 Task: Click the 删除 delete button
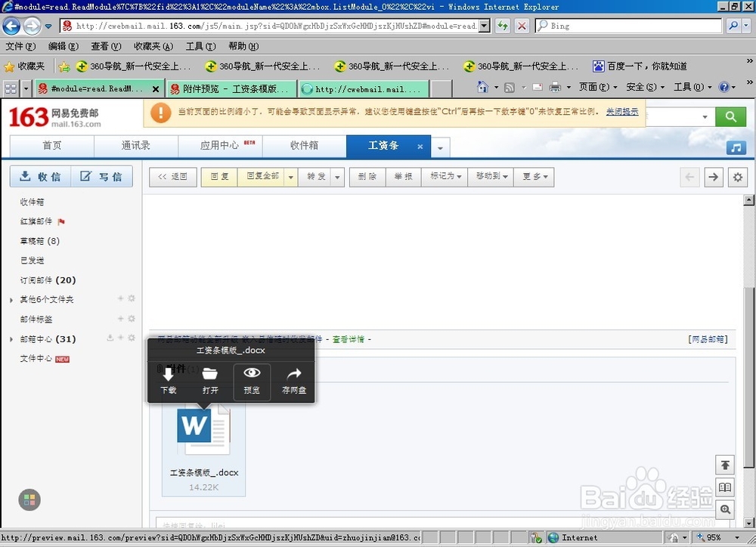point(367,176)
